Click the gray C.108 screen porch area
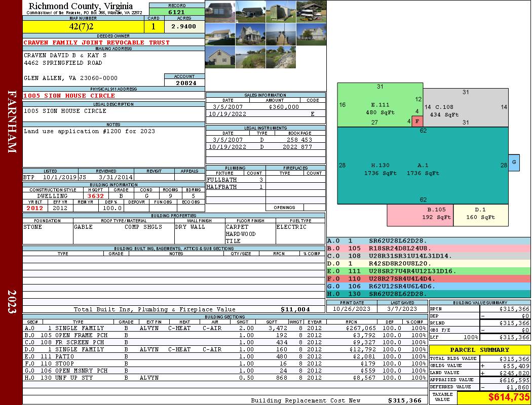Viewport: 532px width, 405px height. pyautogui.click(x=466, y=107)
